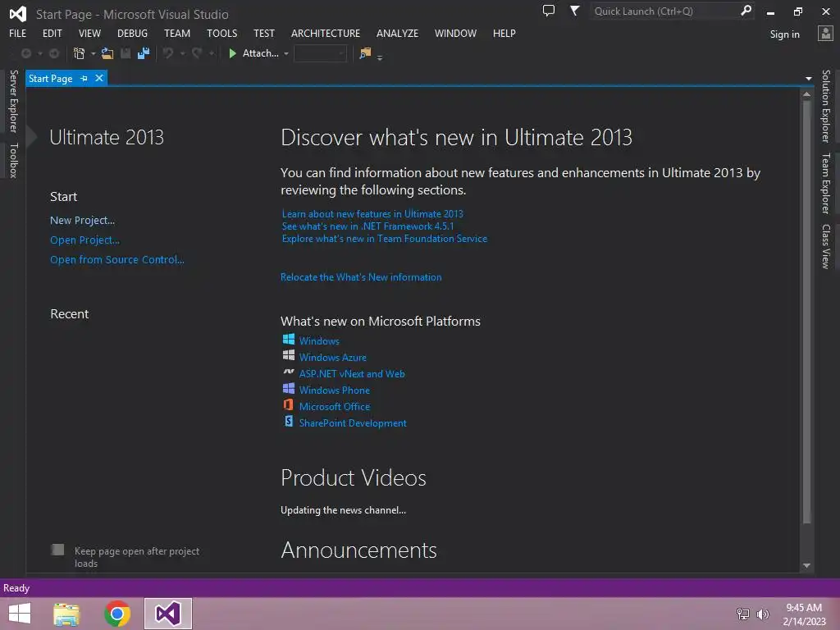Open Google Chrome from the taskbar

tap(117, 614)
